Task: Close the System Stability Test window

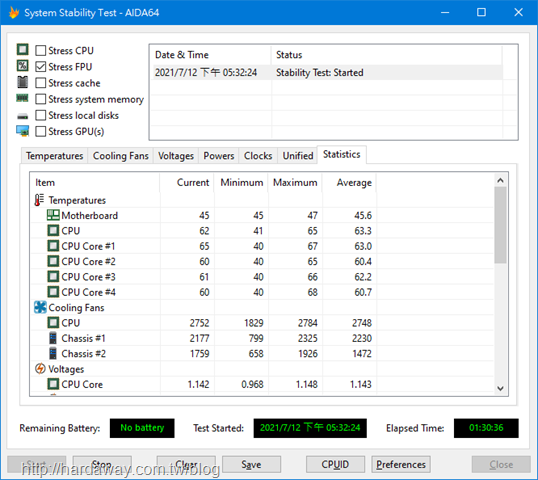Action: (518, 13)
